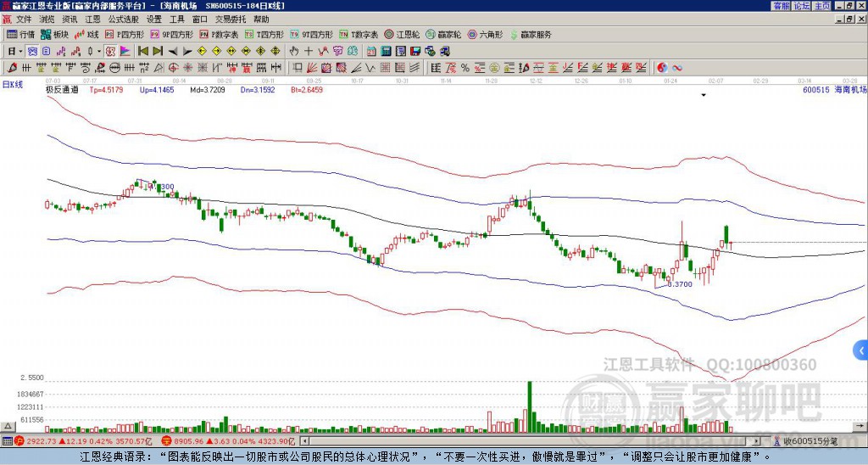Open the 设置 menu
This screenshot has width=868, height=465.
[x=154, y=20]
